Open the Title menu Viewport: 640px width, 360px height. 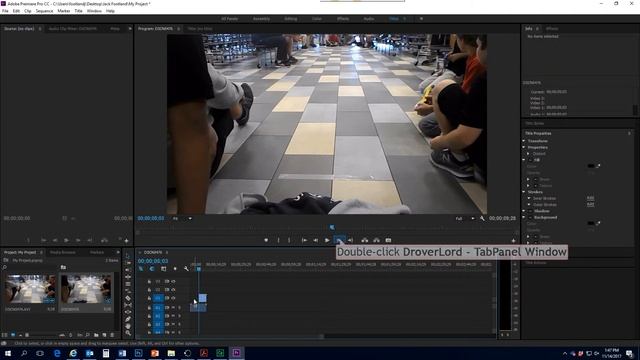(x=78, y=11)
